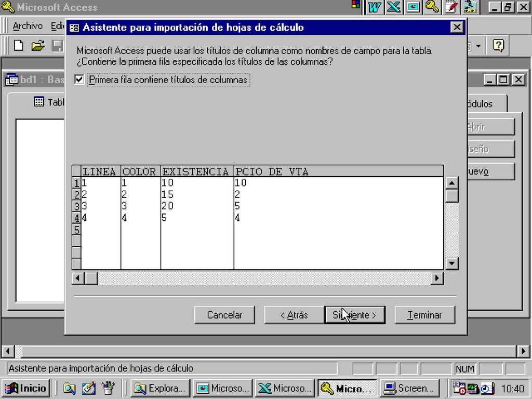Click the quick launch pencil-and-paper icon
Image resolution: width=532 pixels, height=399 pixels.
click(88, 389)
